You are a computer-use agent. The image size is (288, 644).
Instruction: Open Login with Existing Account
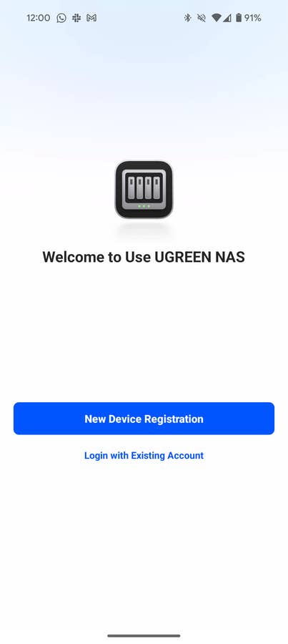(x=144, y=455)
